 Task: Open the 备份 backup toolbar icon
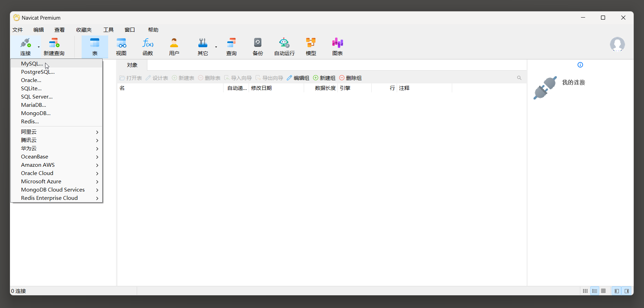click(x=258, y=47)
